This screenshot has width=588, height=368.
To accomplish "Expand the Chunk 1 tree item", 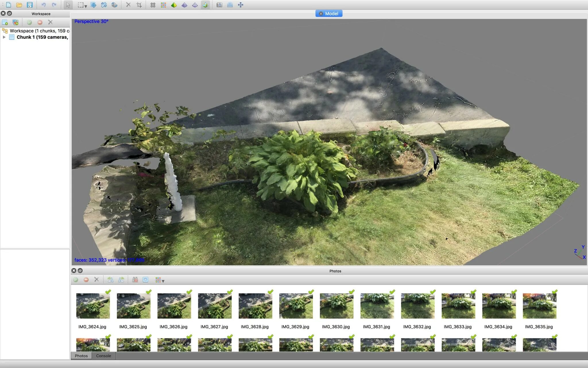I will 4,37.
